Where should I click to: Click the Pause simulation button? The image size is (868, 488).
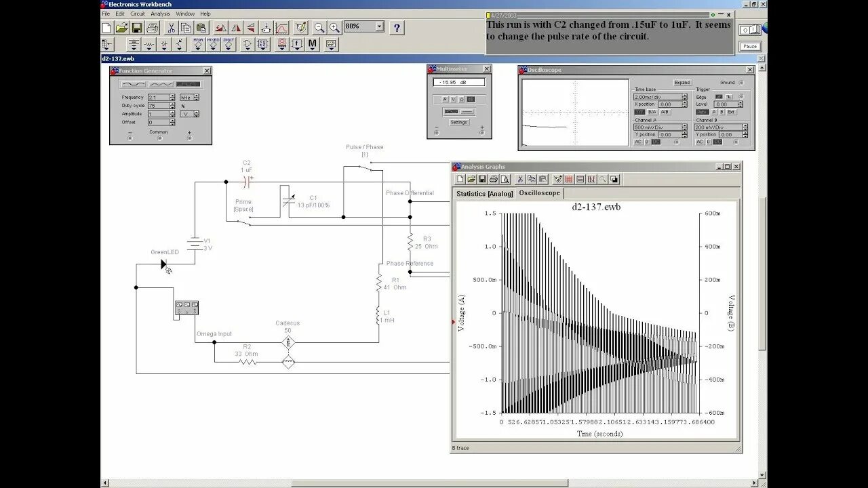750,47
